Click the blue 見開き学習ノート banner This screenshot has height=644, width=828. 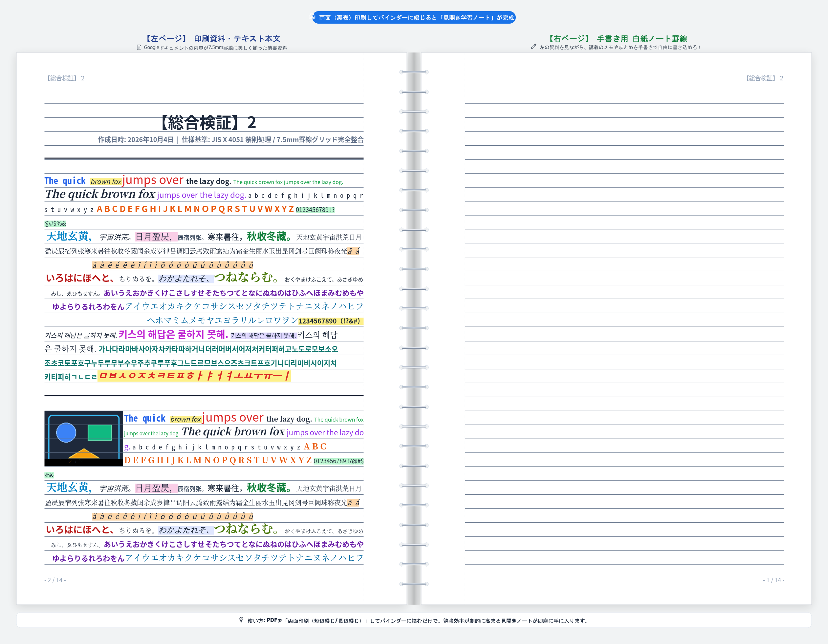tap(414, 17)
